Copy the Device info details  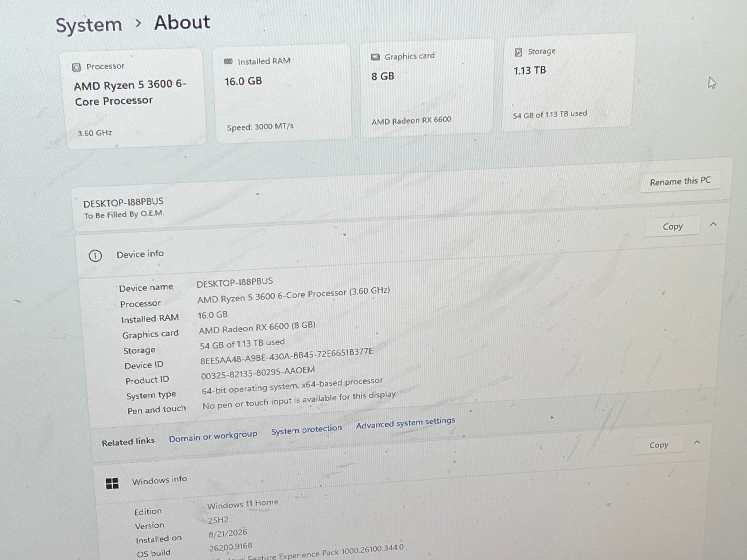click(672, 227)
